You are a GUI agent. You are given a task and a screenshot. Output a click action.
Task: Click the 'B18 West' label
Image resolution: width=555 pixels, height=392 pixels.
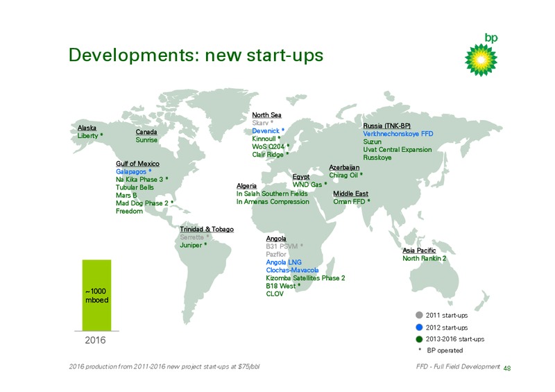tap(281, 286)
